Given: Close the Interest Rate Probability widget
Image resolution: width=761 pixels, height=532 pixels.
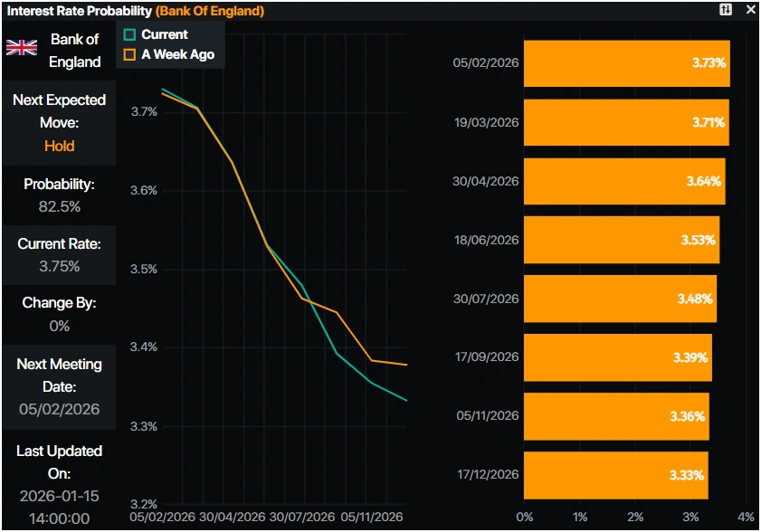Looking at the screenshot, I should coord(749,10).
